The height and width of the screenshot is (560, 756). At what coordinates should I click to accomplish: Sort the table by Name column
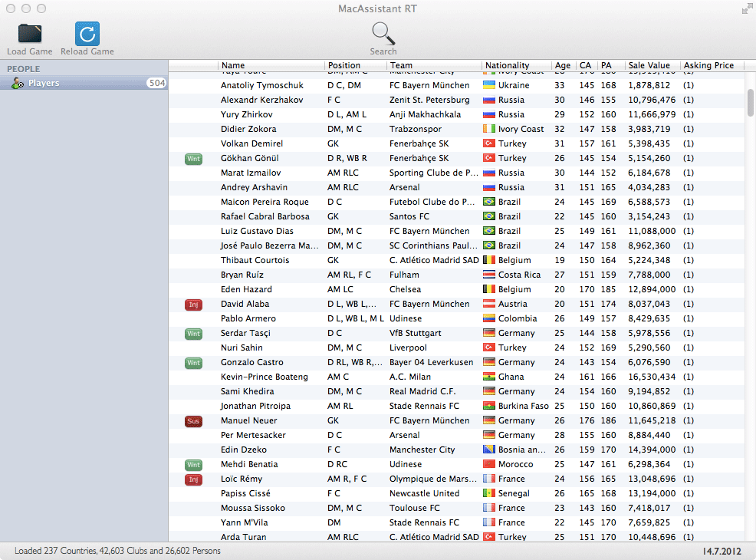click(271, 65)
